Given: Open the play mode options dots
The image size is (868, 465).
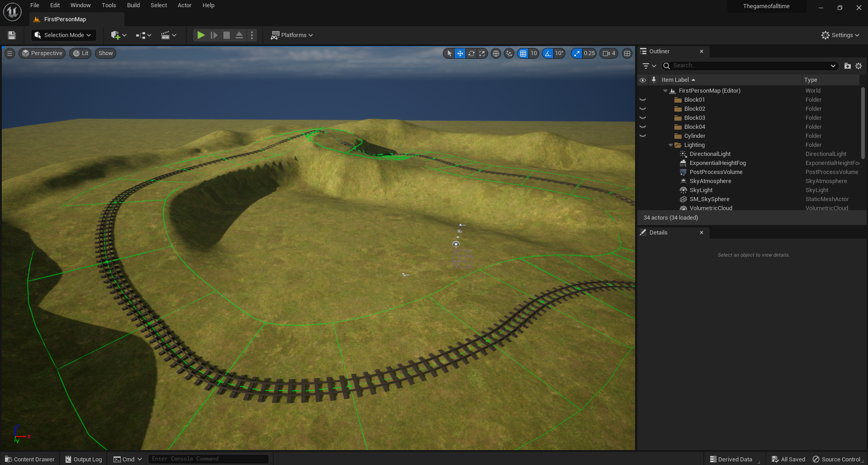Looking at the screenshot, I should coord(252,35).
